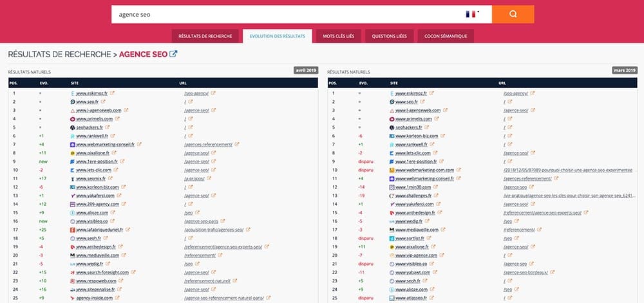Click external icon next to www.lets-clic.com in avril table
The image size is (644, 303).
coord(116,170)
